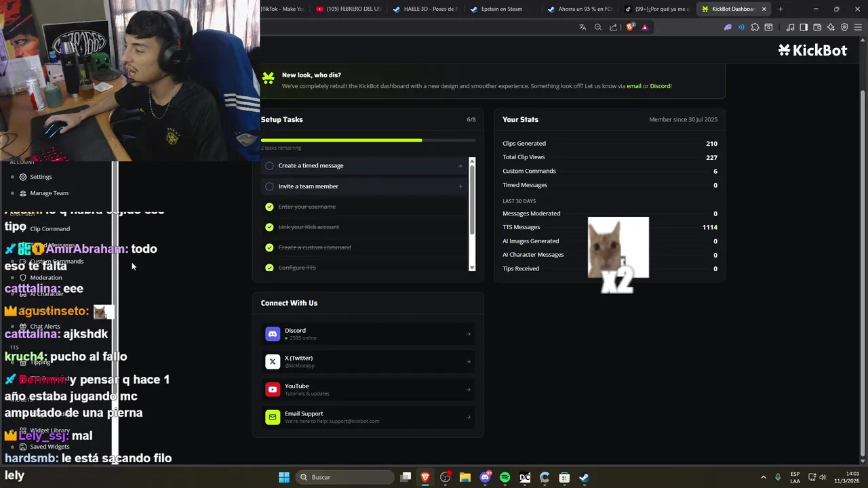Open the browser hamburger menu
Image resolution: width=868 pixels, height=488 pixels.
858,27
